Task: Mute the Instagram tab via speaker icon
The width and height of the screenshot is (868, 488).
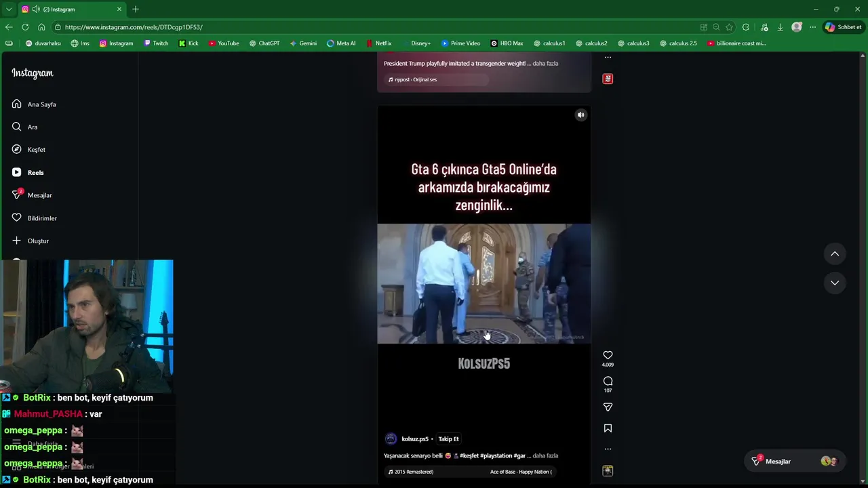Action: [35, 9]
